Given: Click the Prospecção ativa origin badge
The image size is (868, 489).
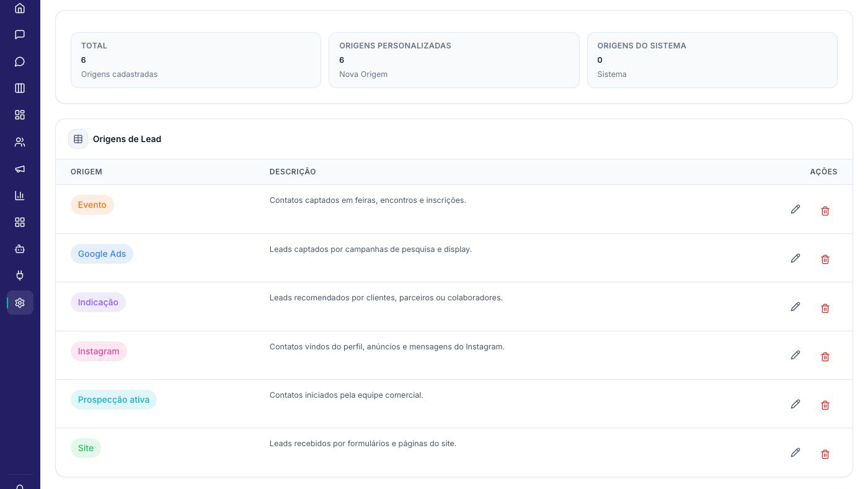Looking at the screenshot, I should point(113,400).
